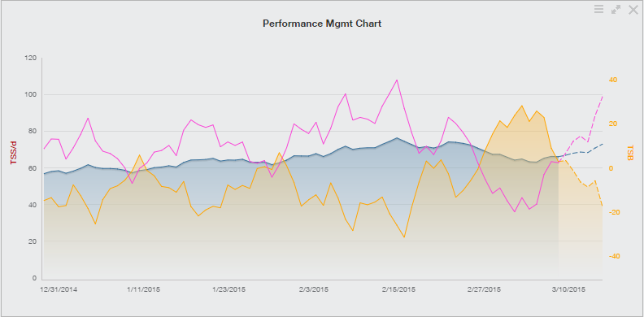644x317 pixels.
Task: Click the 2/15/2015 date label
Action: pyautogui.click(x=398, y=289)
